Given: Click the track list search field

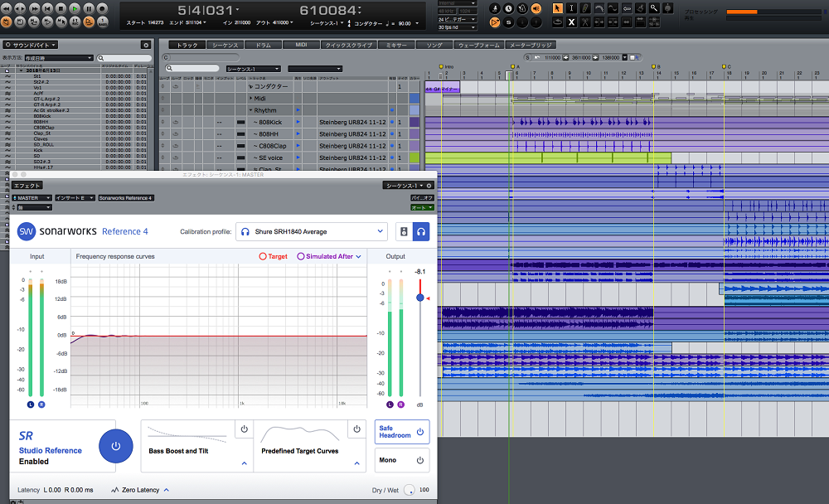Looking at the screenshot, I should [192, 68].
